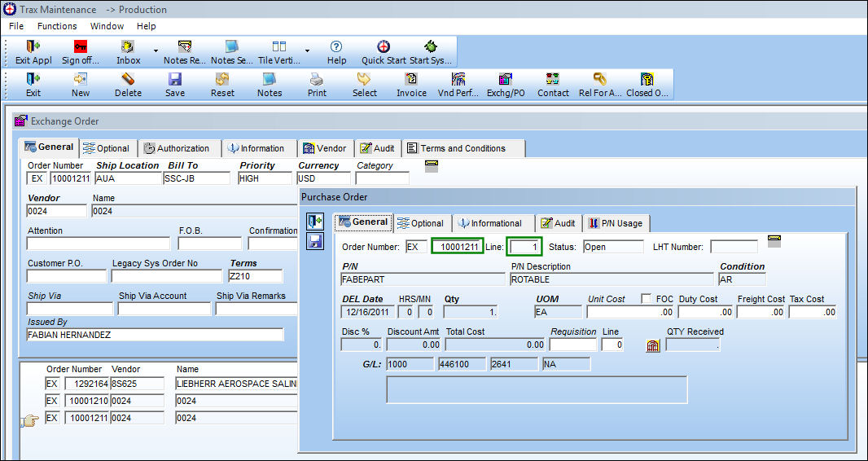Screen dimensions: 868x461
Task: Click the Reset toolbar icon
Action: [x=222, y=85]
